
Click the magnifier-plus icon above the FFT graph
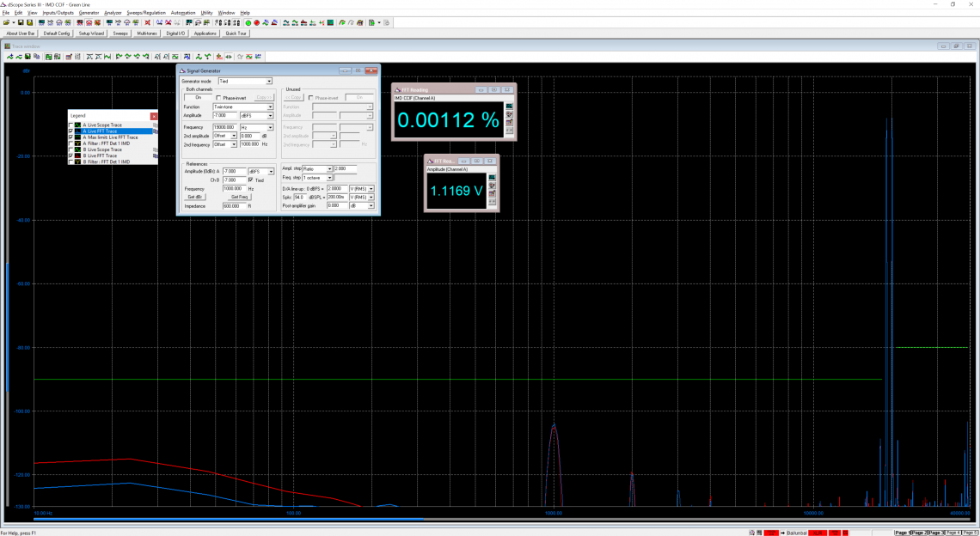pyautogui.click(x=166, y=57)
